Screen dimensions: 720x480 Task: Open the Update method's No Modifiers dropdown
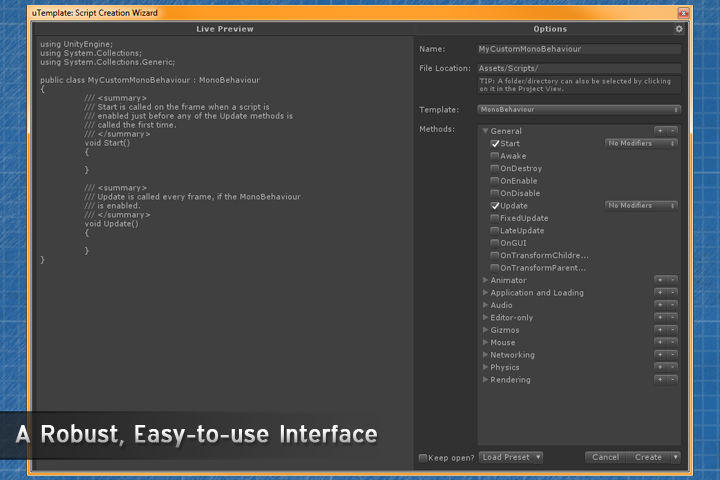641,205
